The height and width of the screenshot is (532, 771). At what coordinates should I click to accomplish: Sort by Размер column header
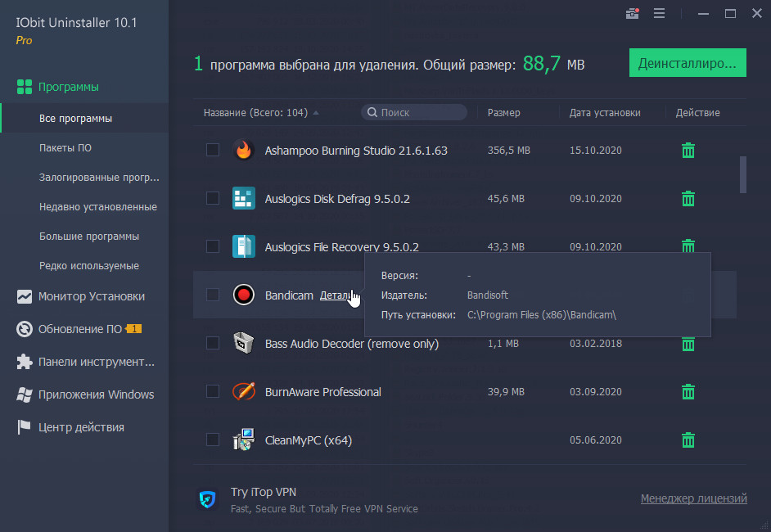tap(503, 113)
